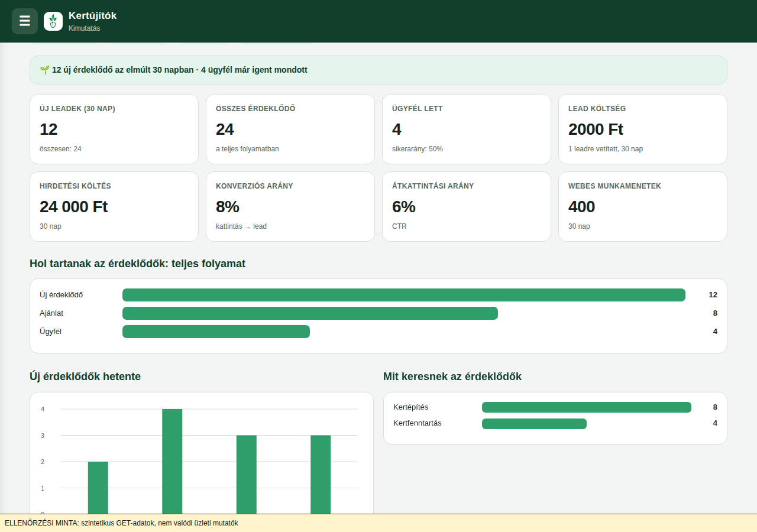Click the Kertfenntartás row label
757x532 pixels.
tap(418, 423)
